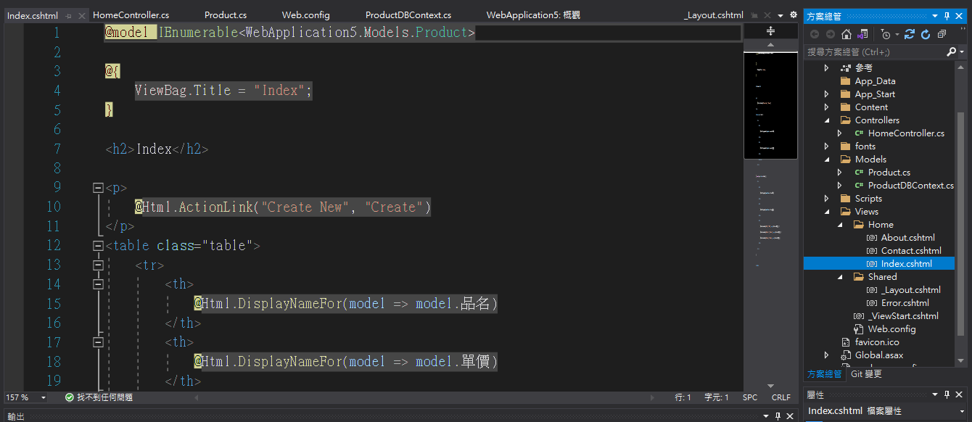Select _ViewStart.cshtml in the tree
Screen dimensions: 972x422
(x=903, y=316)
